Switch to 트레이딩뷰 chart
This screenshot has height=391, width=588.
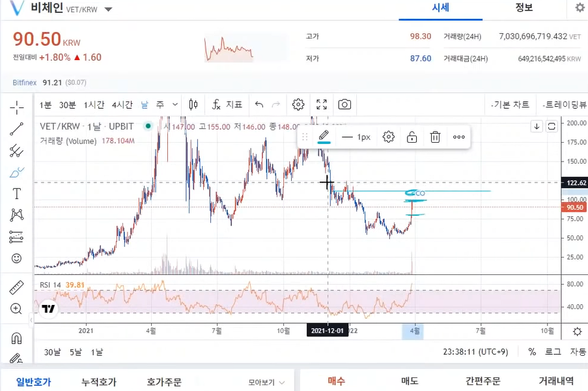point(565,105)
